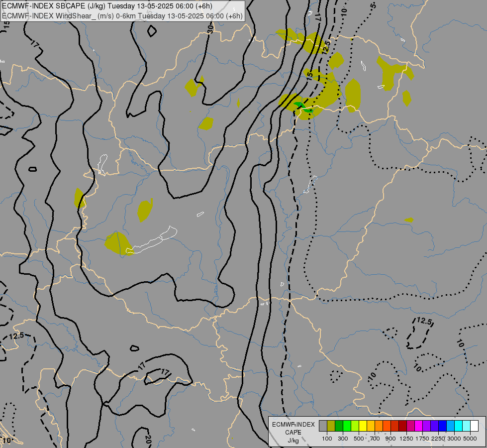Screen dimensions: 487x448
Task: Select the bright magenta legend swatch
Action: (419, 426)
